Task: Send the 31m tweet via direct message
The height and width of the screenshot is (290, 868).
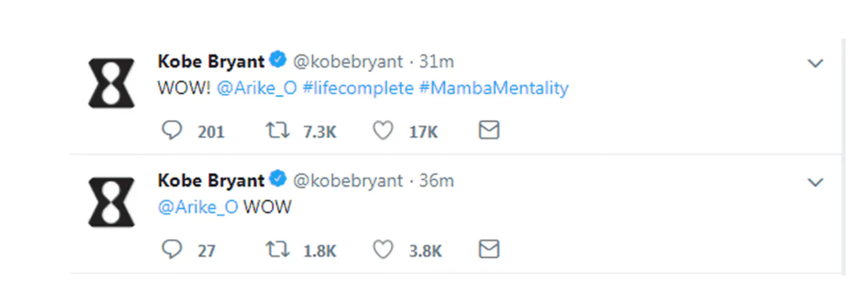Action: click(489, 130)
